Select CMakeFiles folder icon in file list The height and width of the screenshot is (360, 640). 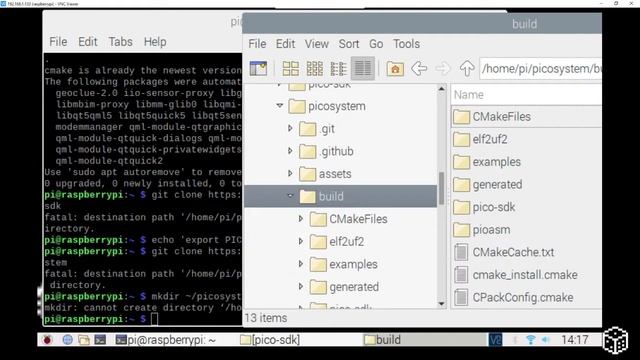461,117
